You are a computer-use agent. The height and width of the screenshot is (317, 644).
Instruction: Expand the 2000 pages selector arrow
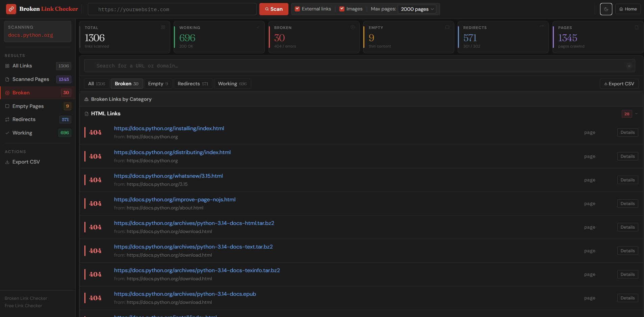[433, 9]
